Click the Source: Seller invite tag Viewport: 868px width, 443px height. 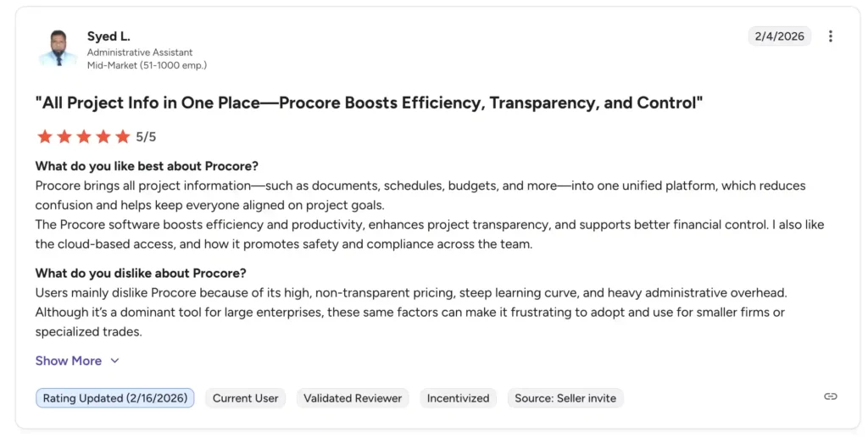point(565,398)
